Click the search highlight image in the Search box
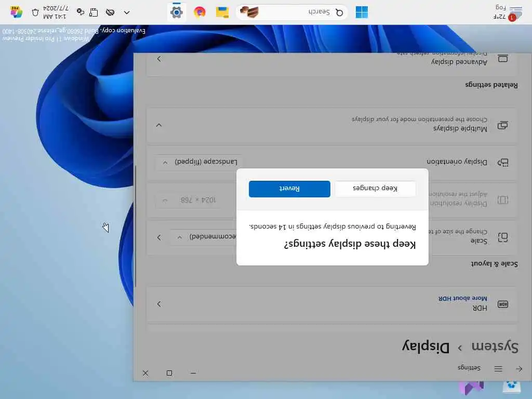This screenshot has width=532, height=399. coord(249,12)
